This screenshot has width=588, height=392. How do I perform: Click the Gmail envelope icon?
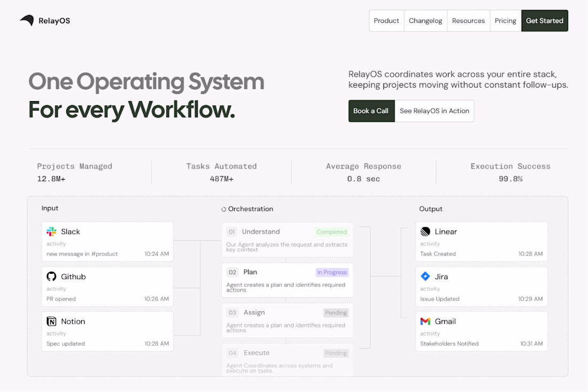coord(425,321)
